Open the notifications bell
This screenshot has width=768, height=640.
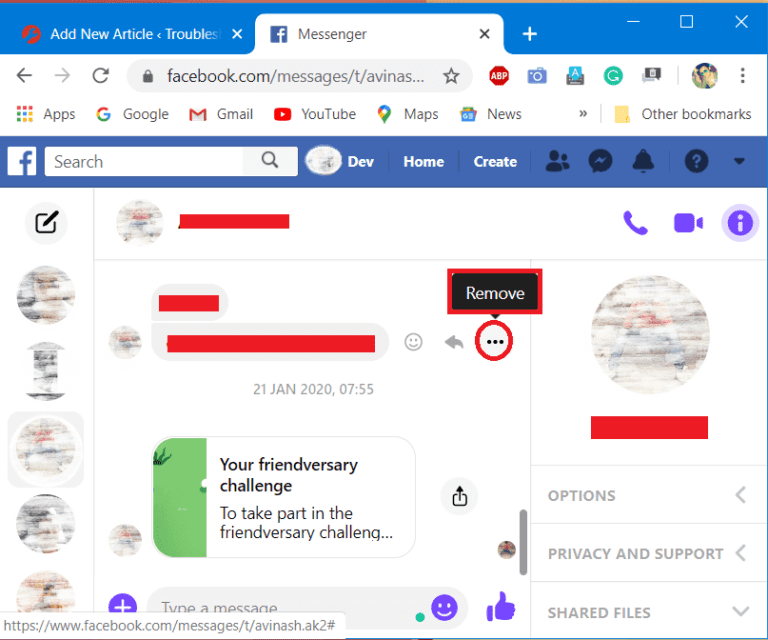pos(643,161)
